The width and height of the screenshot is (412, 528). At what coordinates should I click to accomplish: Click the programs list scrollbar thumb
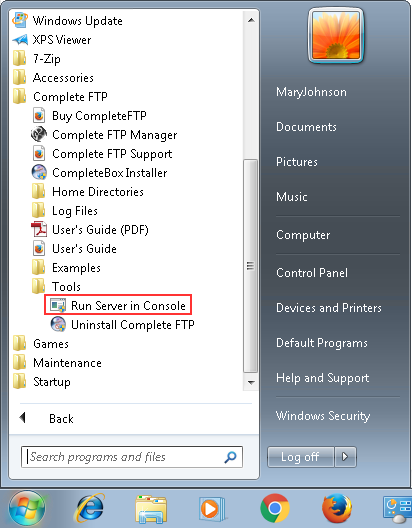click(x=250, y=266)
